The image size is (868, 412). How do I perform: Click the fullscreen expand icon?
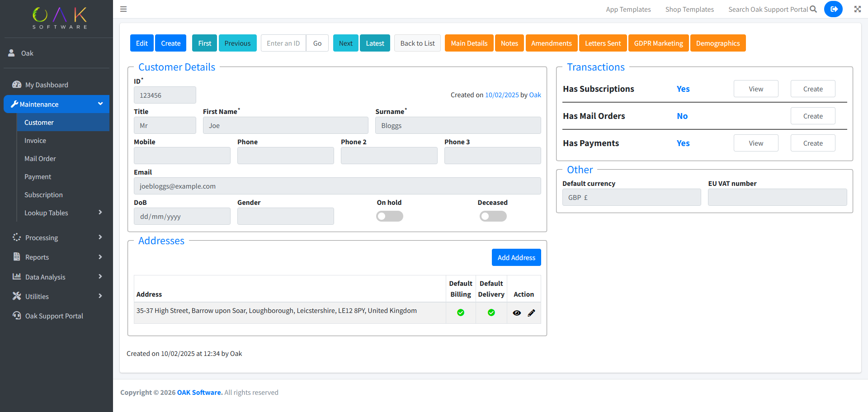tap(857, 9)
